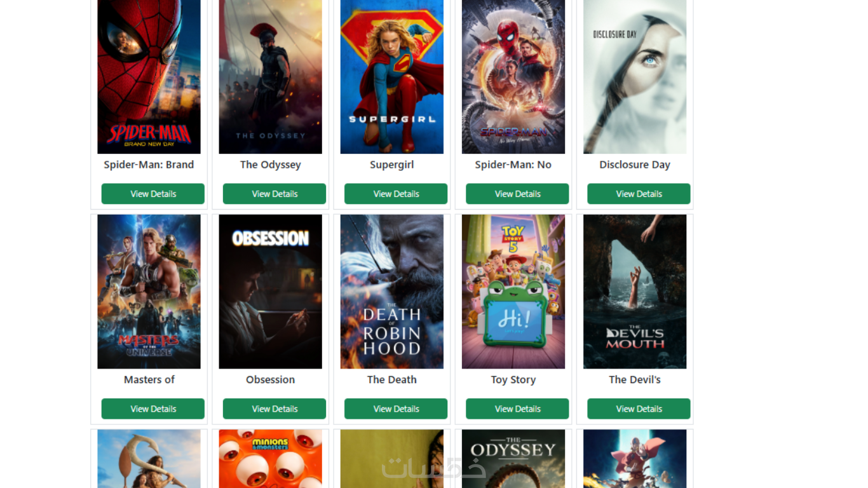Open View Details for Spider-Man: No
This screenshot has height=488, width=868.
pyautogui.click(x=517, y=194)
